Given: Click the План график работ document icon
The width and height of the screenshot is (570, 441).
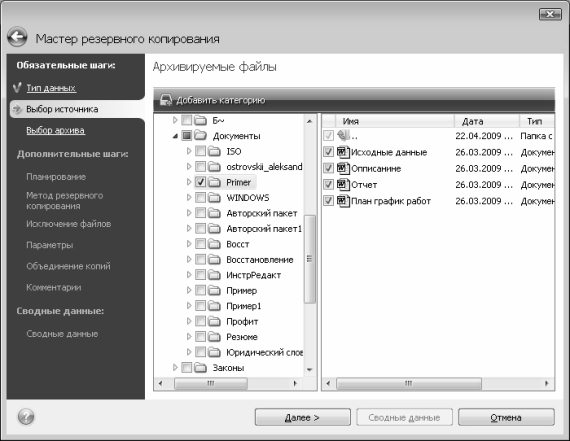Looking at the screenshot, I should pos(343,201).
